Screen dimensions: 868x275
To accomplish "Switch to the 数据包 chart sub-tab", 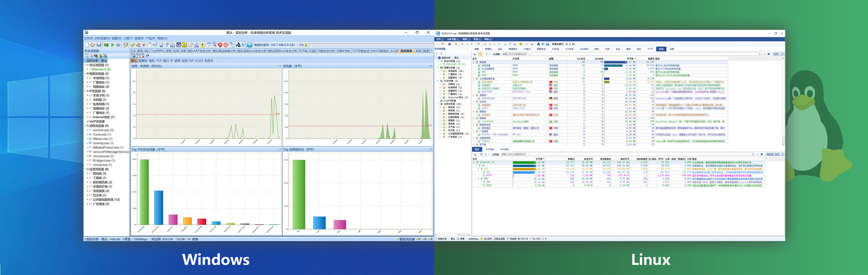I will 143,61.
